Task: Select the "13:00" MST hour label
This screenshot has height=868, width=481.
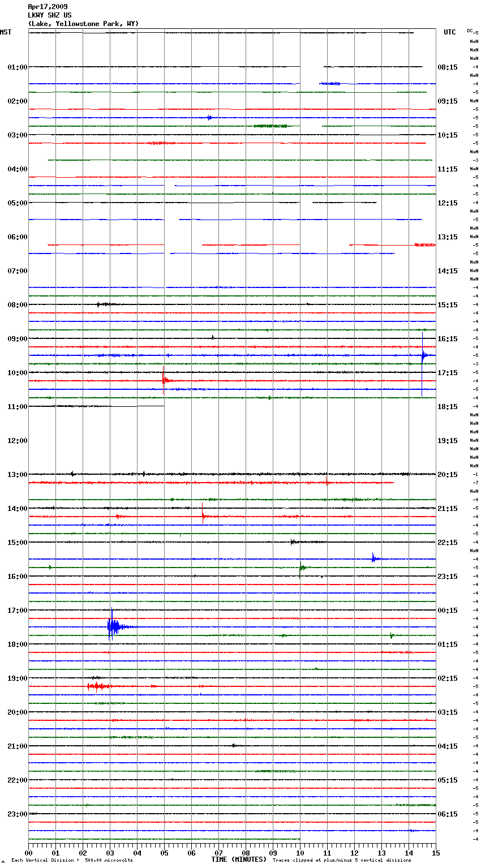Action: coord(18,475)
